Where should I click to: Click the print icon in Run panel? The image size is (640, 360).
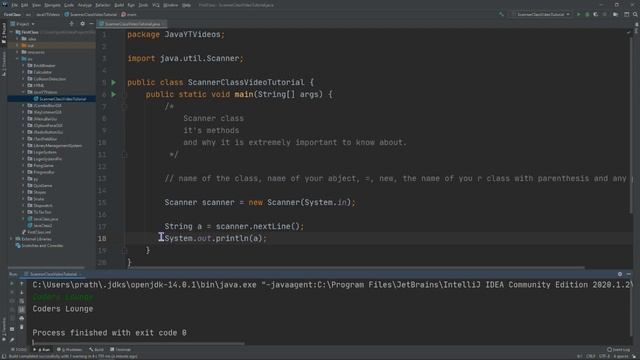[22, 318]
